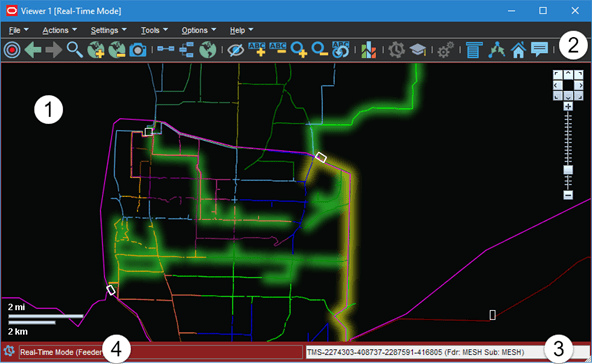Viewport: 592px width, 364px height.
Task: Maximize the Viewer 1 window
Action: 543,11
